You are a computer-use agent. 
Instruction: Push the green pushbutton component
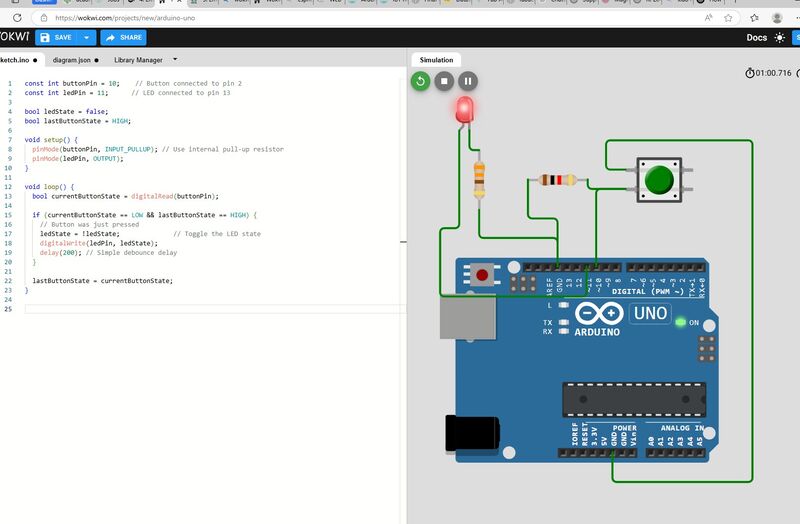[659, 180]
